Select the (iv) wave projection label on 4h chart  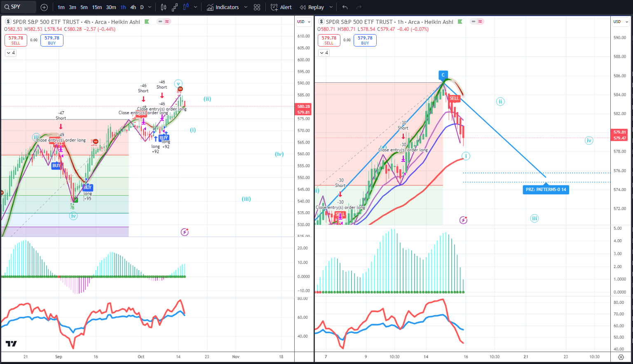coord(279,154)
